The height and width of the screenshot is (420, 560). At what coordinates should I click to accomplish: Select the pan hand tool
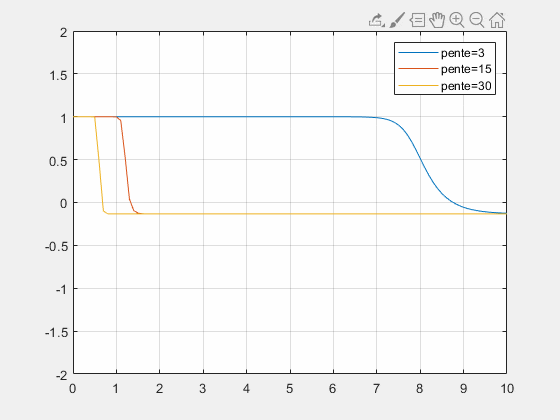[x=437, y=20]
